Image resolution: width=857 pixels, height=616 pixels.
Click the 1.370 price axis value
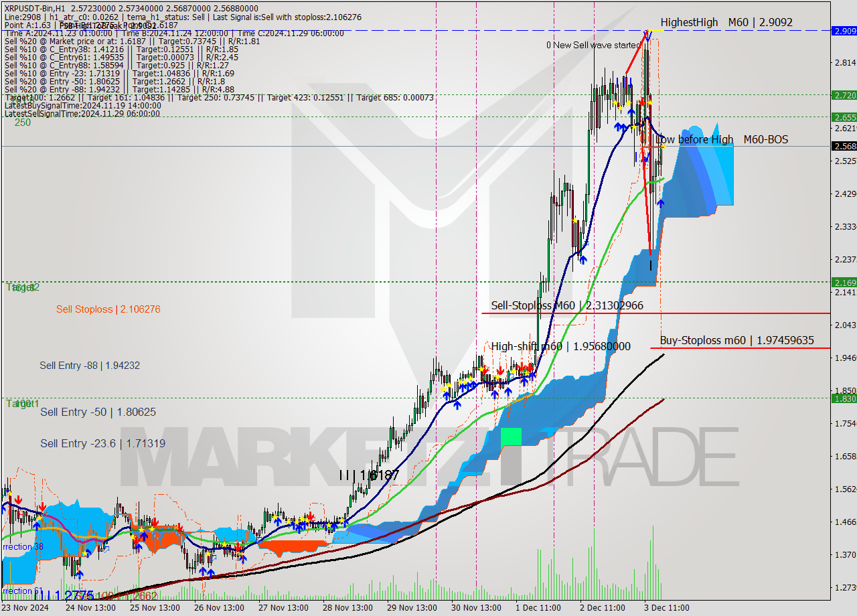(x=845, y=554)
